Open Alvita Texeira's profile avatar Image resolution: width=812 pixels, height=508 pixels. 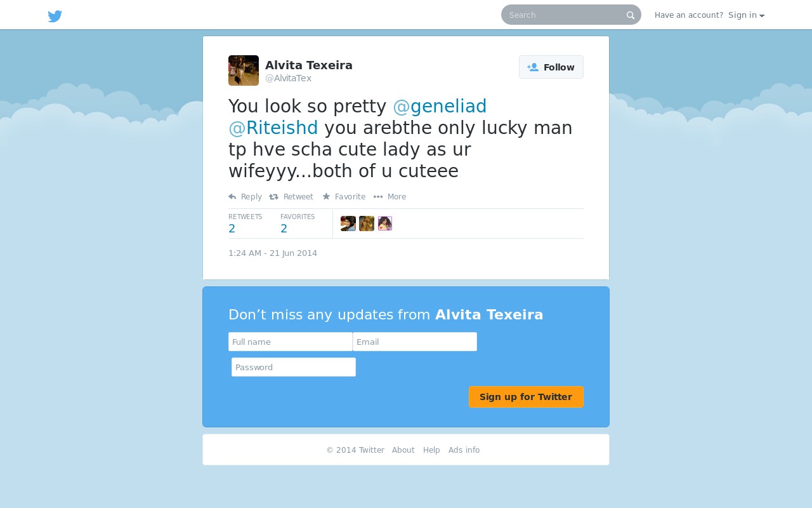[244, 70]
